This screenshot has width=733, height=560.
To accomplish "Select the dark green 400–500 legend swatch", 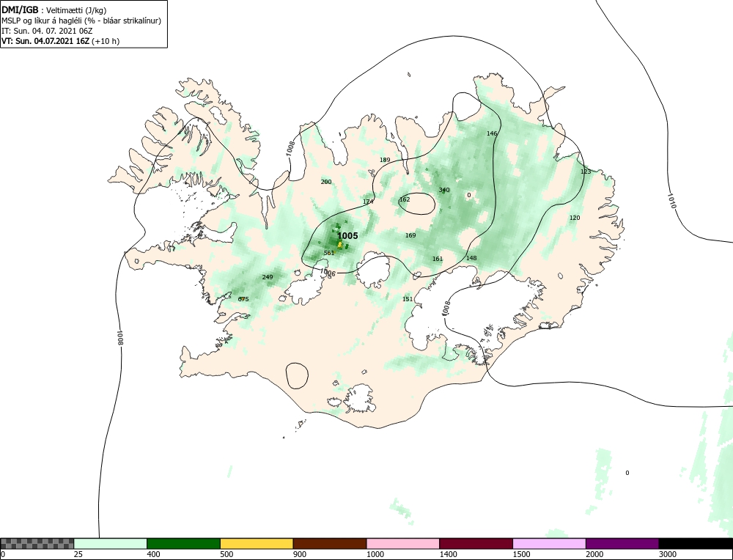I will tap(183, 544).
